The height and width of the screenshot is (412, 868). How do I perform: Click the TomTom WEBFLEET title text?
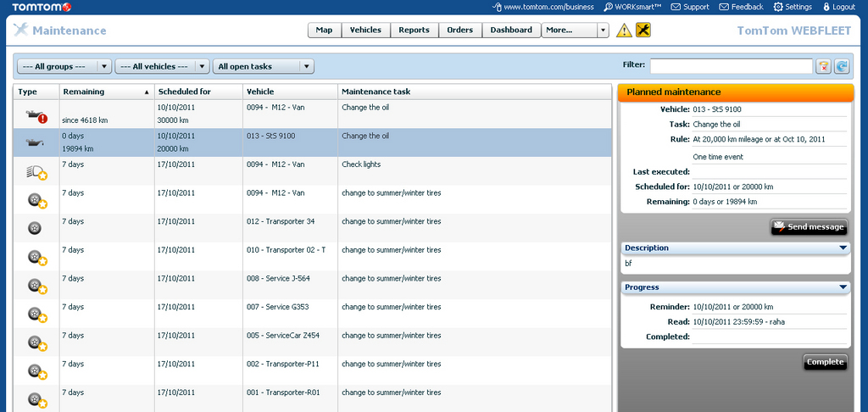pyautogui.click(x=793, y=31)
